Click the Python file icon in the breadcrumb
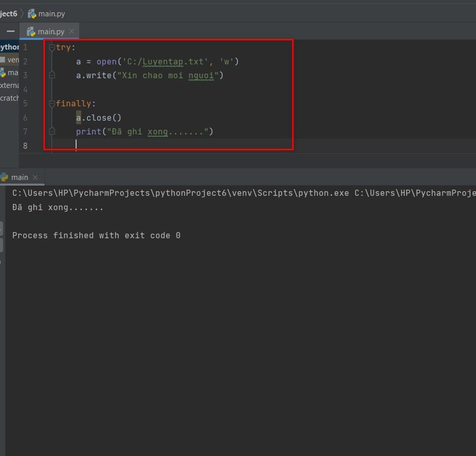Image resolution: width=476 pixels, height=456 pixels. pyautogui.click(x=32, y=14)
